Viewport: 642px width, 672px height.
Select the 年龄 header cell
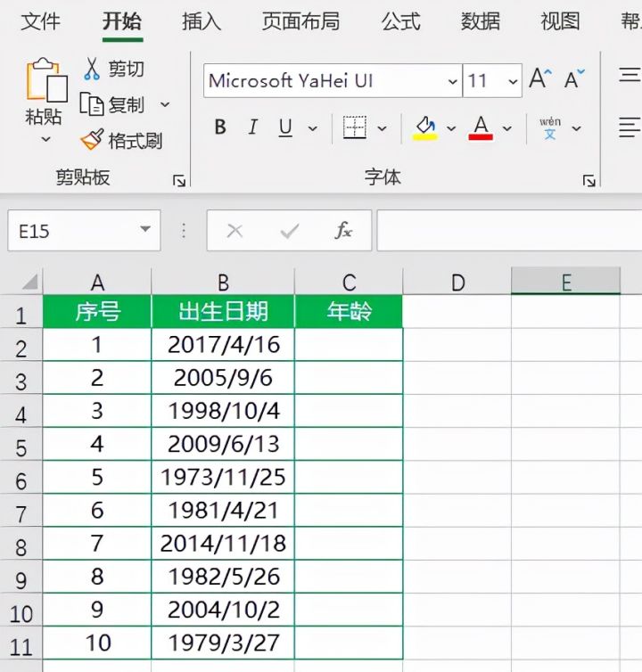[x=349, y=312]
